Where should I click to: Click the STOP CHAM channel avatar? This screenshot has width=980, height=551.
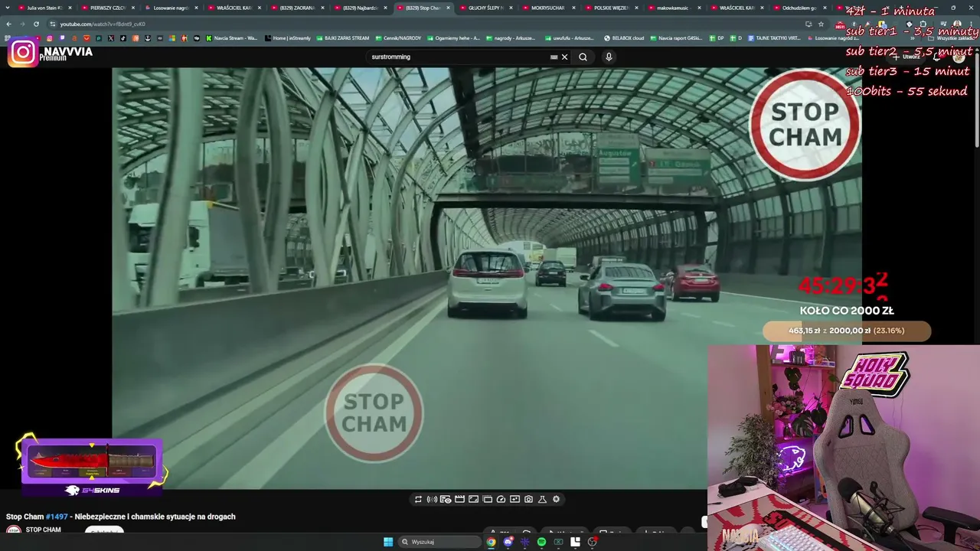point(14,530)
